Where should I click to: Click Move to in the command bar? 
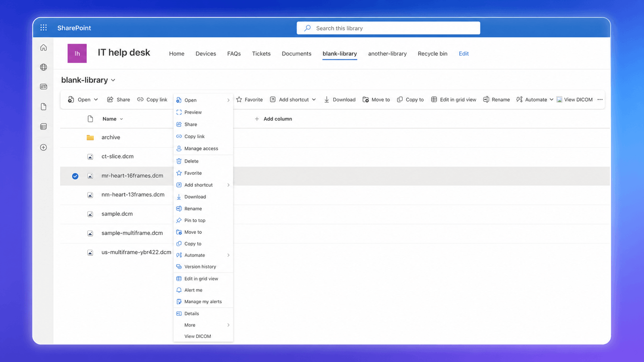click(x=376, y=99)
